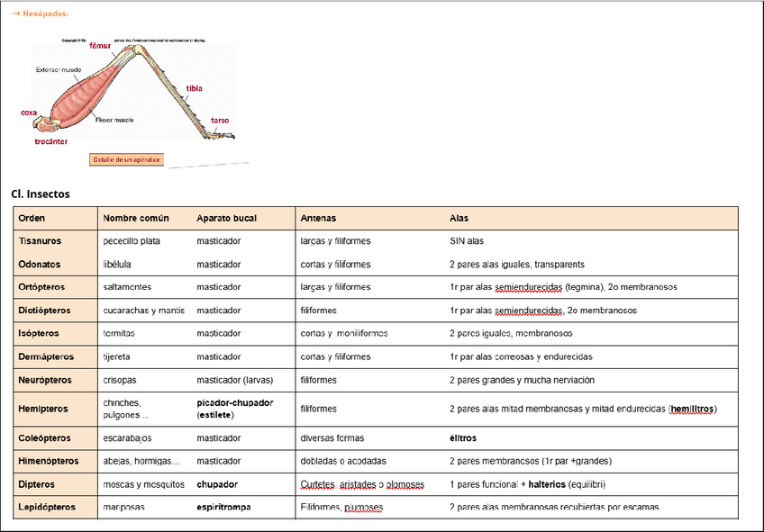Click the 'mariposas' common name
Viewport: 764px width, 532px height.
pyautogui.click(x=123, y=507)
